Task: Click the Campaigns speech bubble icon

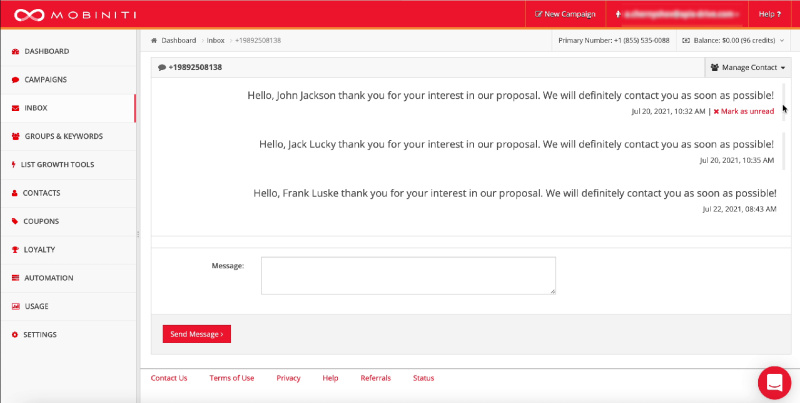Action: 14,79
